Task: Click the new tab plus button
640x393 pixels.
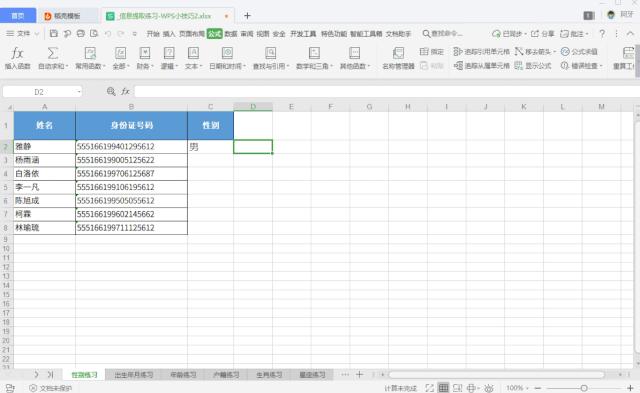Action: tap(247, 16)
